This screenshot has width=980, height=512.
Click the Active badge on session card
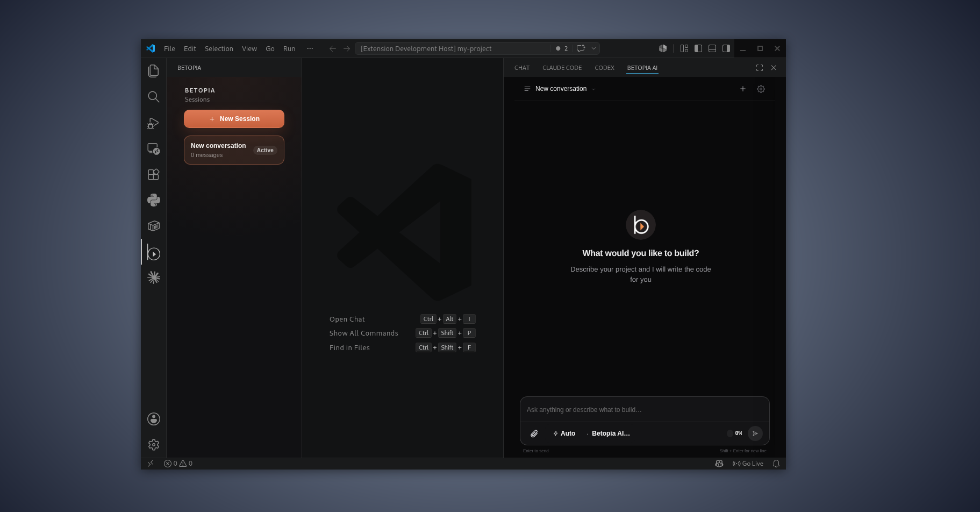tap(265, 151)
